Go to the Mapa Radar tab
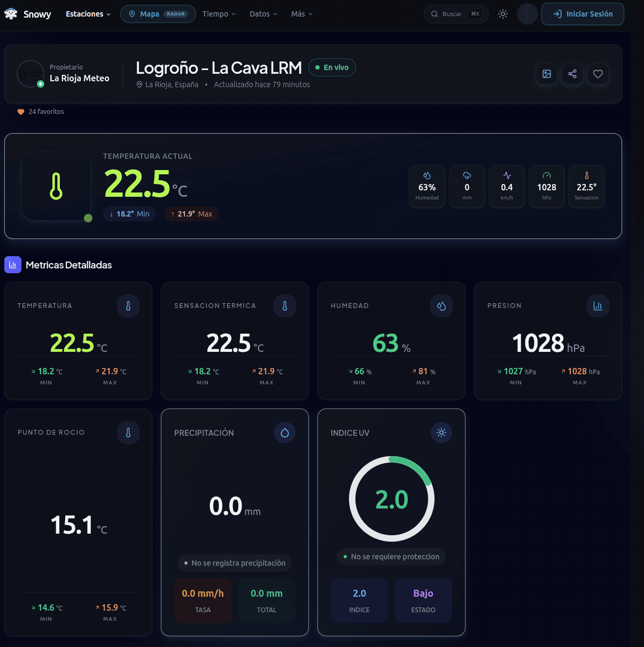 (158, 14)
